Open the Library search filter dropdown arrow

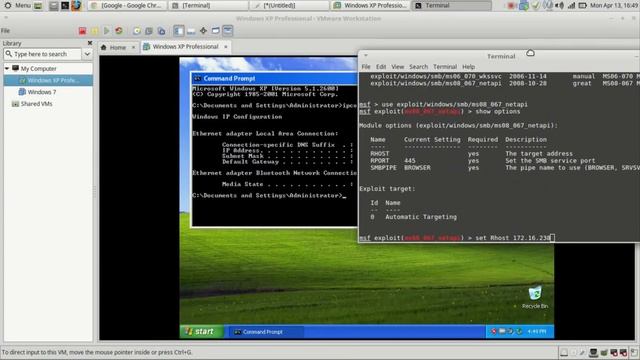pos(87,54)
